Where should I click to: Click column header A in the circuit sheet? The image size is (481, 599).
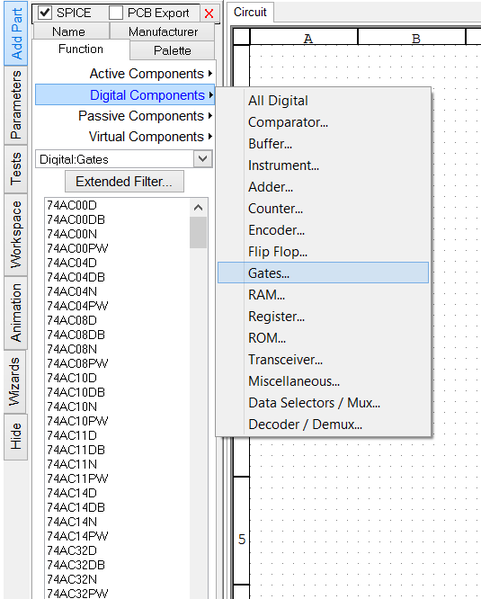coord(304,37)
